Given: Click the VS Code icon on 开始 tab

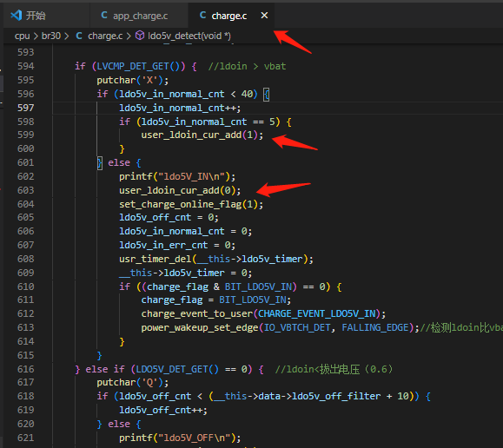Looking at the screenshot, I should (x=16, y=16).
